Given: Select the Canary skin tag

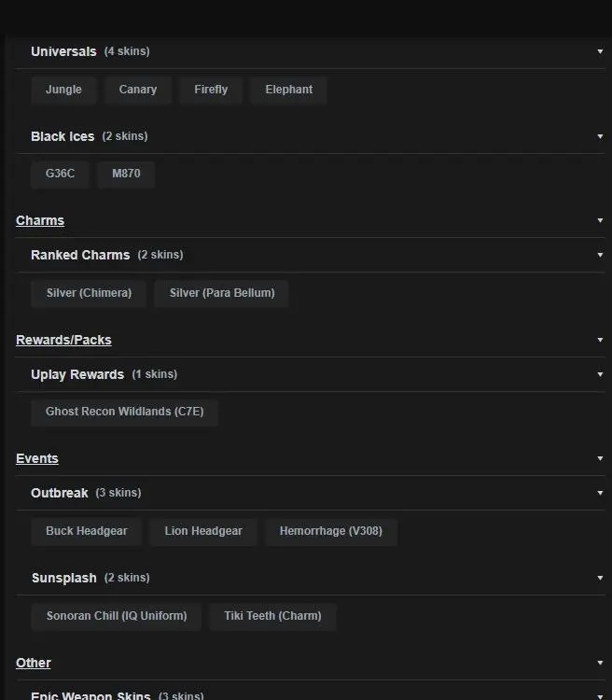Looking at the screenshot, I should (x=138, y=90).
